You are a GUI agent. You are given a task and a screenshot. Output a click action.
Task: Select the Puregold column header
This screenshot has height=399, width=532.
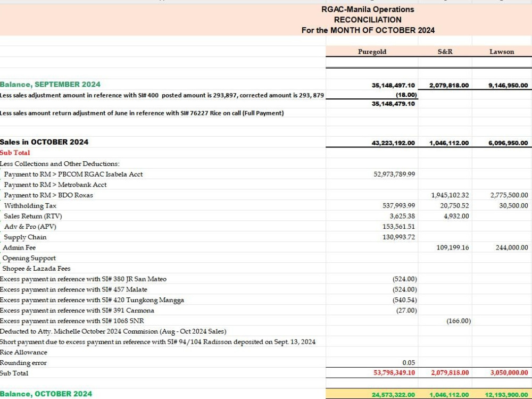[x=372, y=52]
